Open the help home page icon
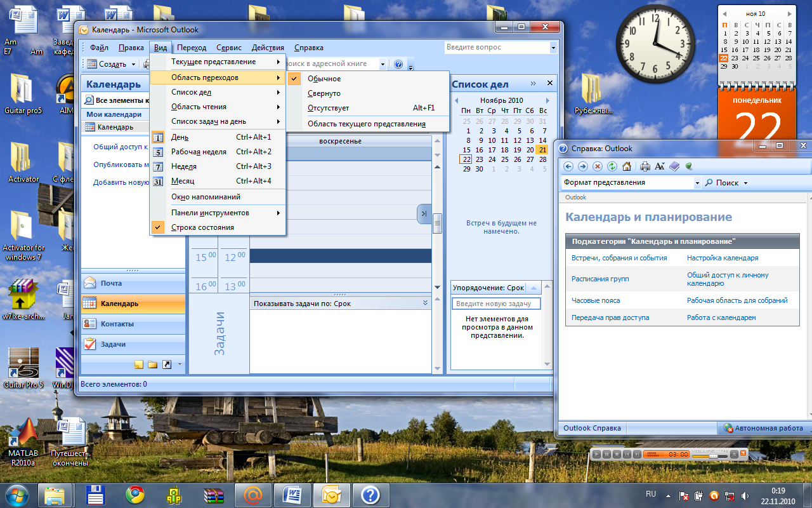 627,166
